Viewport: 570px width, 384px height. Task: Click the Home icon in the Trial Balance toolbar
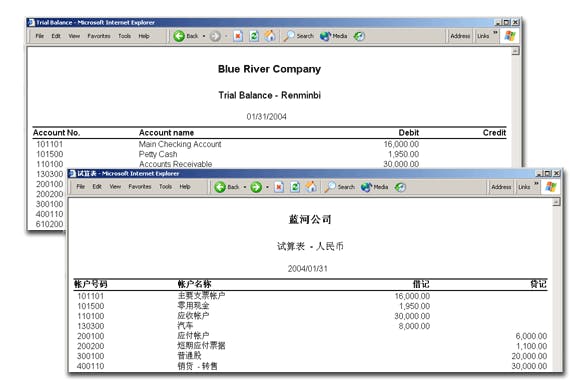coord(270,36)
